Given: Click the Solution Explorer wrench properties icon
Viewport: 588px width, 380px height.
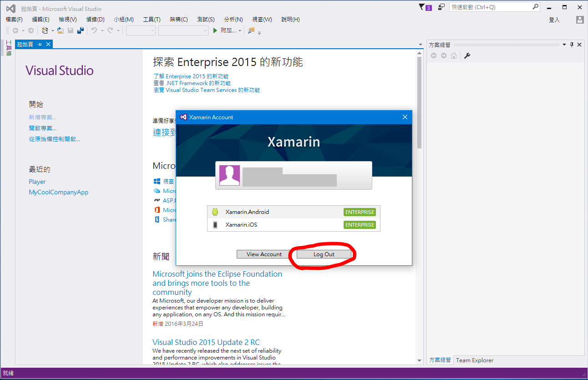Looking at the screenshot, I should pyautogui.click(x=467, y=56).
